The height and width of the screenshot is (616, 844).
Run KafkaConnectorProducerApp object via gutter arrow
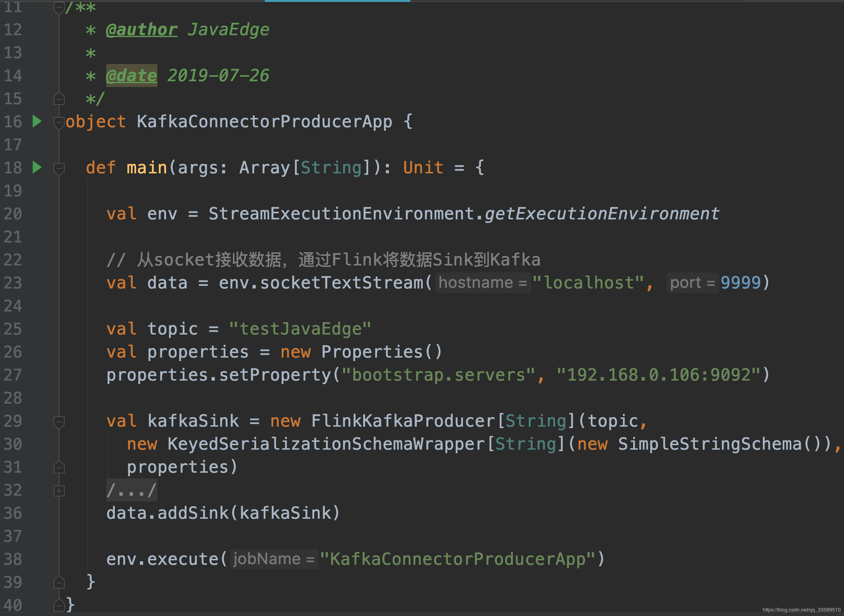37,121
